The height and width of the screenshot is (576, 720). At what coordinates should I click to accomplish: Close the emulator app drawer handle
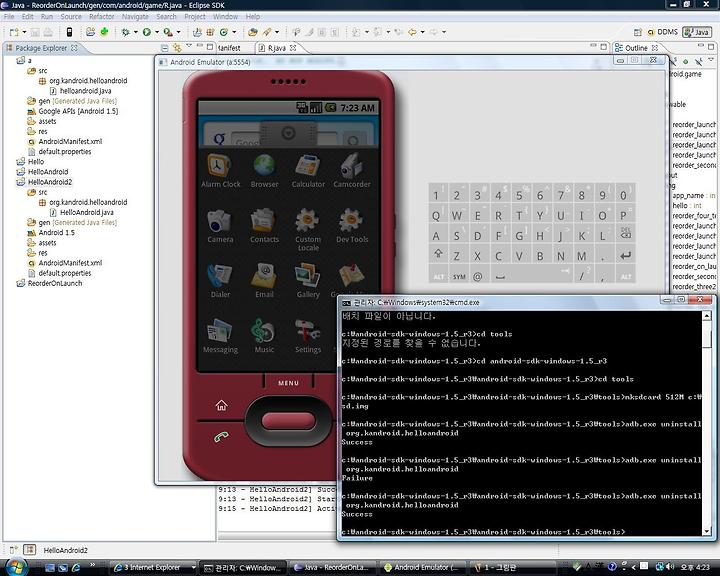(288, 133)
